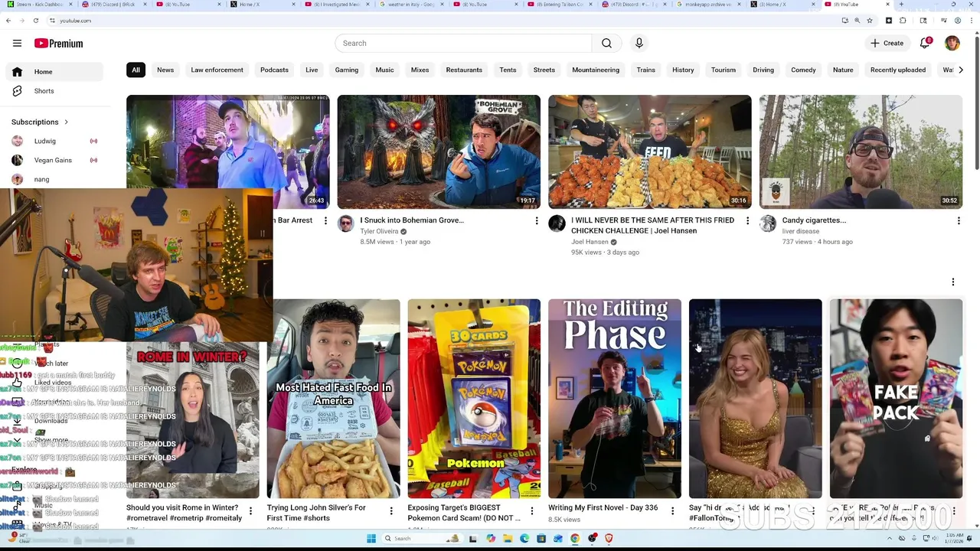The height and width of the screenshot is (551, 980).
Task: Open the Fake Pack short thumbnail
Action: coord(896,399)
